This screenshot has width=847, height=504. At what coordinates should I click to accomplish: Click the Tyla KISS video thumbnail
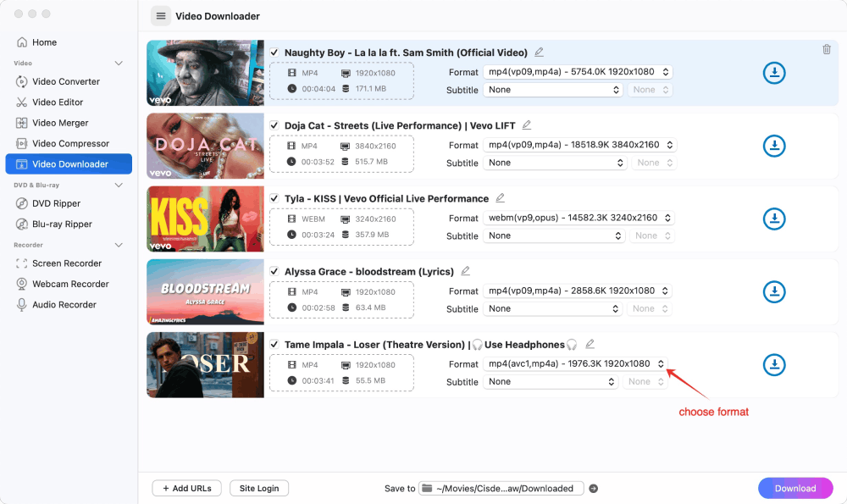pos(205,219)
